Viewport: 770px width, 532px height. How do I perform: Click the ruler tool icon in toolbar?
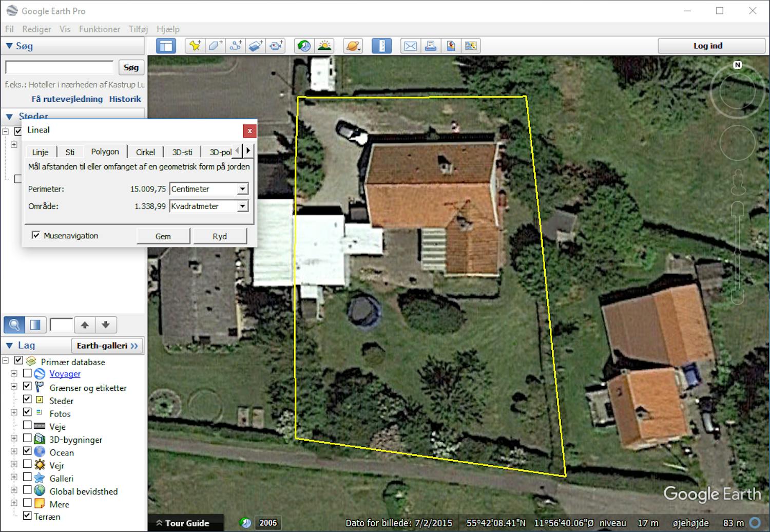381,46
